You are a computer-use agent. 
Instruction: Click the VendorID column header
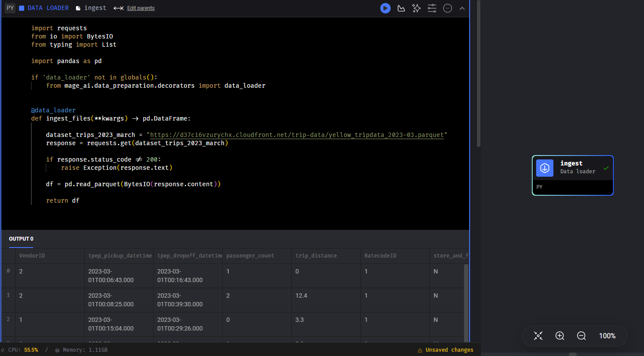pyautogui.click(x=50, y=256)
